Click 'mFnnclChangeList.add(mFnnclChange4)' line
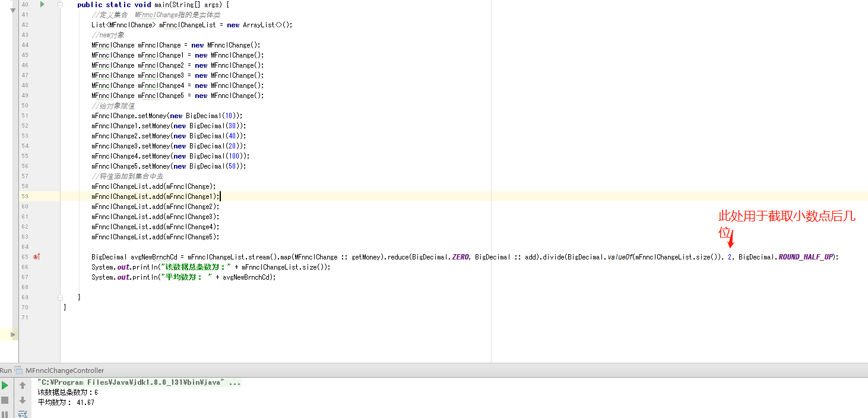This screenshot has width=868, height=418. [156, 227]
